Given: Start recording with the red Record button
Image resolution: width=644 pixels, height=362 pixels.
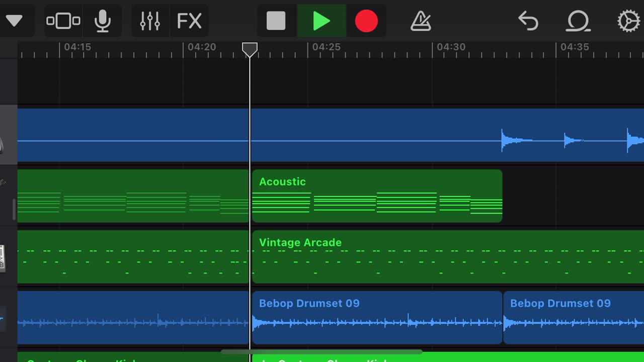Looking at the screenshot, I should (366, 21).
